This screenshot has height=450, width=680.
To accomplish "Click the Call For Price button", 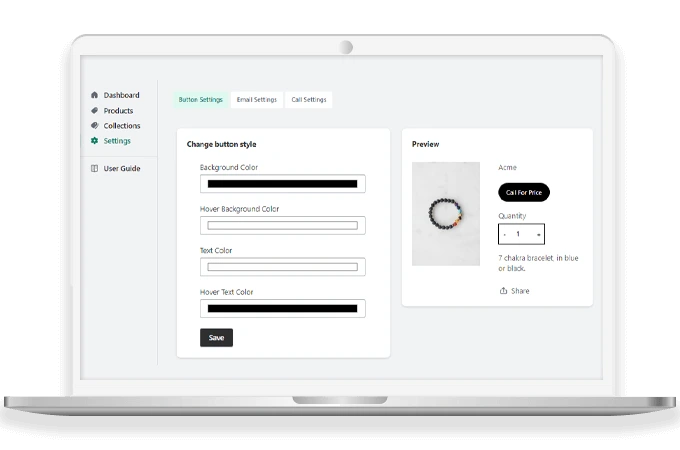I will click(524, 192).
